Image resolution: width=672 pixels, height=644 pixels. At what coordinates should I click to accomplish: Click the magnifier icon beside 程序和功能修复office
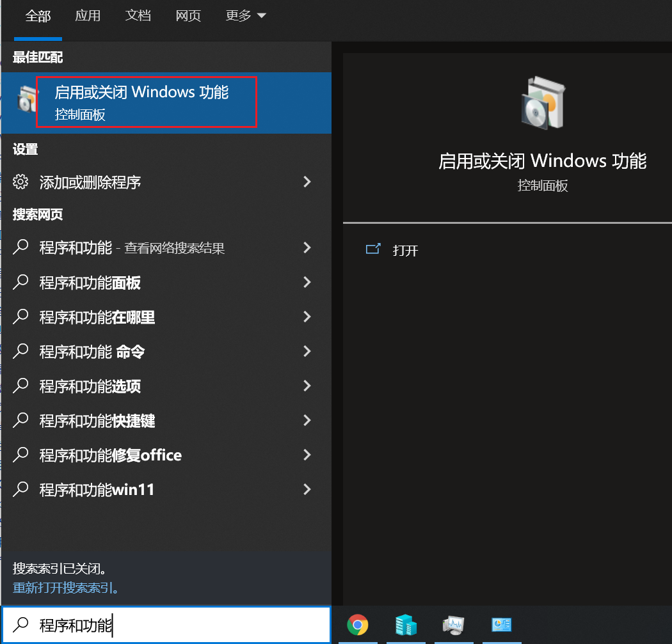pos(20,455)
